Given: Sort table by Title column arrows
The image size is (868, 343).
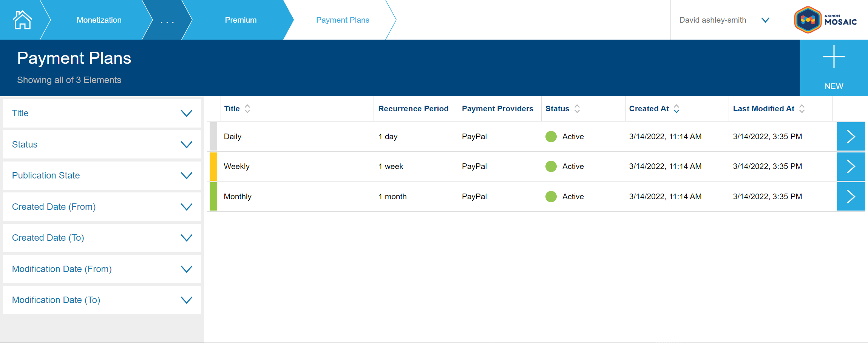Looking at the screenshot, I should [x=247, y=109].
